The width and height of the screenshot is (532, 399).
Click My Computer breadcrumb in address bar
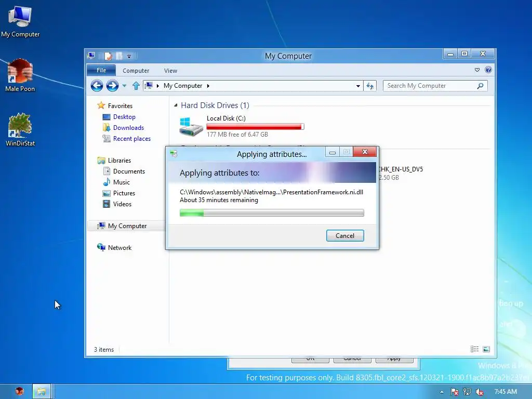(x=183, y=86)
